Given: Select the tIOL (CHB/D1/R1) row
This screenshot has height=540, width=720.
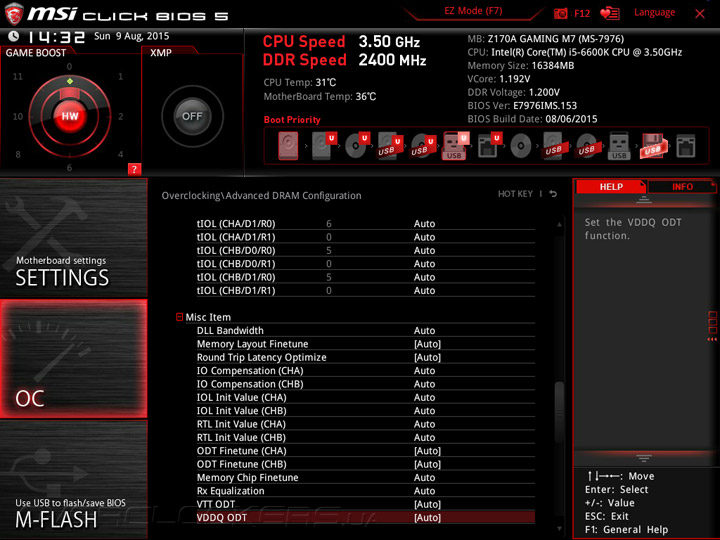Looking at the screenshot, I should [x=366, y=290].
